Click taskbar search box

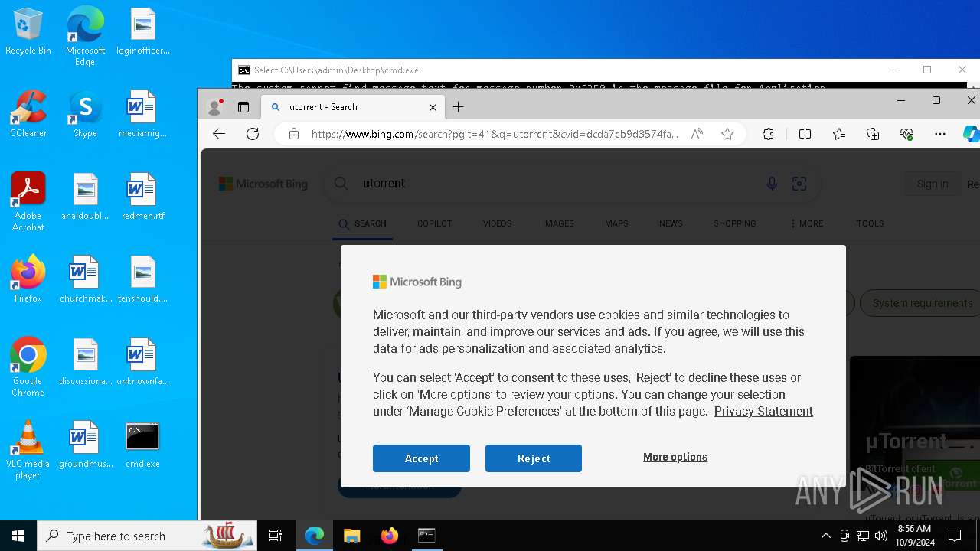[147, 536]
